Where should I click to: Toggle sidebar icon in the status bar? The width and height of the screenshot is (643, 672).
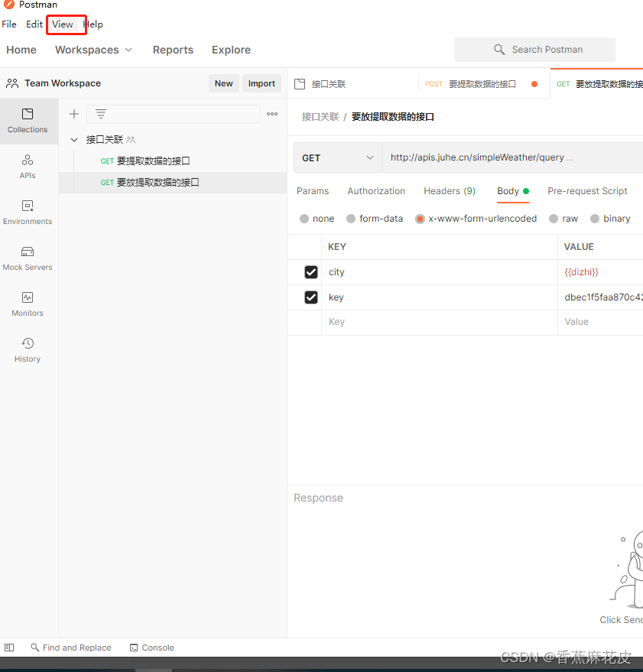[x=9, y=647]
